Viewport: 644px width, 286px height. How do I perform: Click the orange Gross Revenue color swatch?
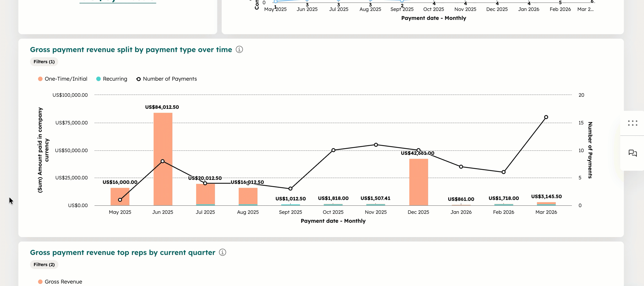[x=40, y=282]
